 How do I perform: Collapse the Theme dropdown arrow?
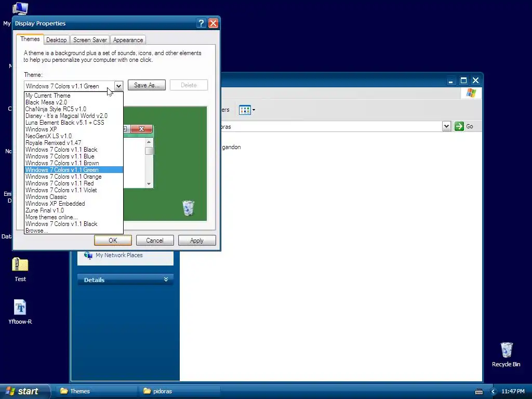click(118, 86)
